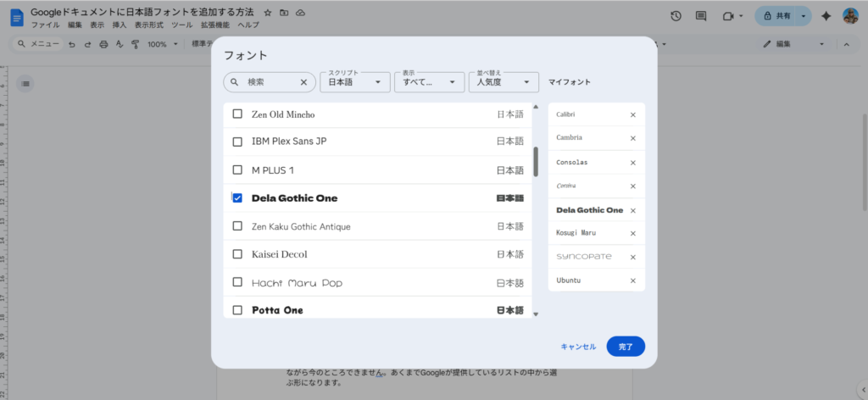Enable the Hachi Maru Pop checkbox
Image resolution: width=868 pixels, height=400 pixels.
point(237,282)
